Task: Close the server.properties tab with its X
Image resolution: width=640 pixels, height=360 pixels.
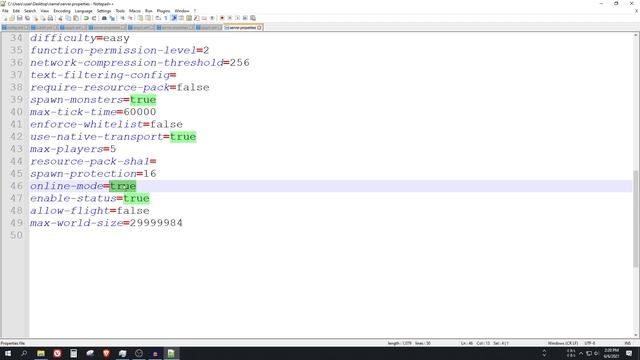Action: coord(260,28)
